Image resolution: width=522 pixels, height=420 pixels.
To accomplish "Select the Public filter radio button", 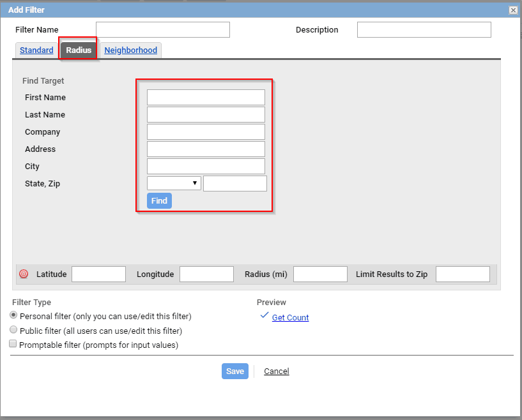I will click(x=13, y=329).
